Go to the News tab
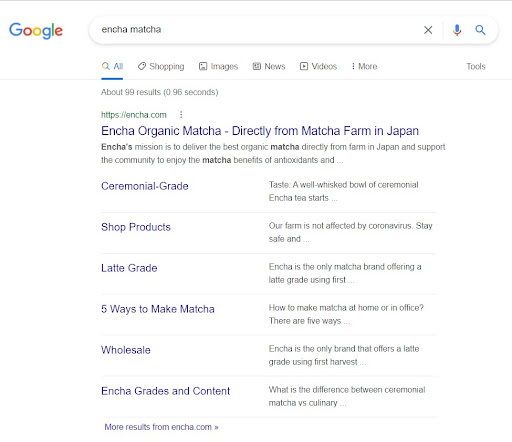This screenshot has height=442, width=512. pyautogui.click(x=269, y=66)
